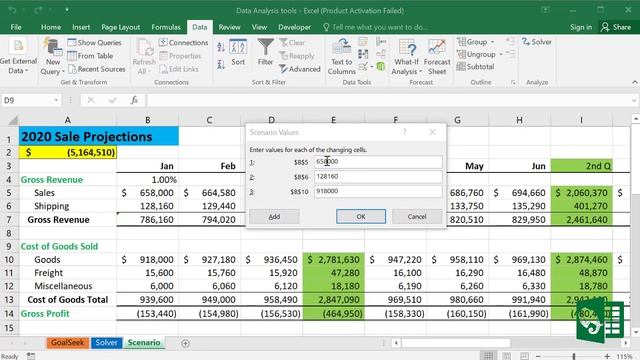Screen dimensions: 640x360
Task: Click Sign in link
Action: [x=581, y=27]
